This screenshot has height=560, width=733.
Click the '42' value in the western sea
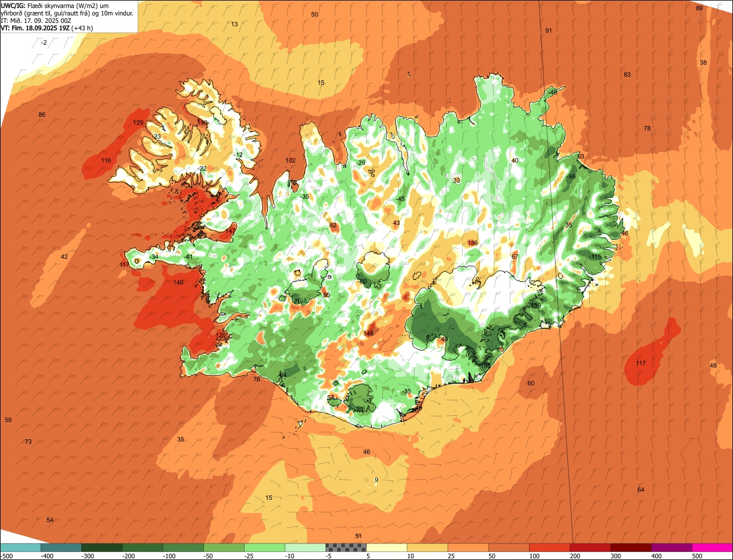(64, 257)
